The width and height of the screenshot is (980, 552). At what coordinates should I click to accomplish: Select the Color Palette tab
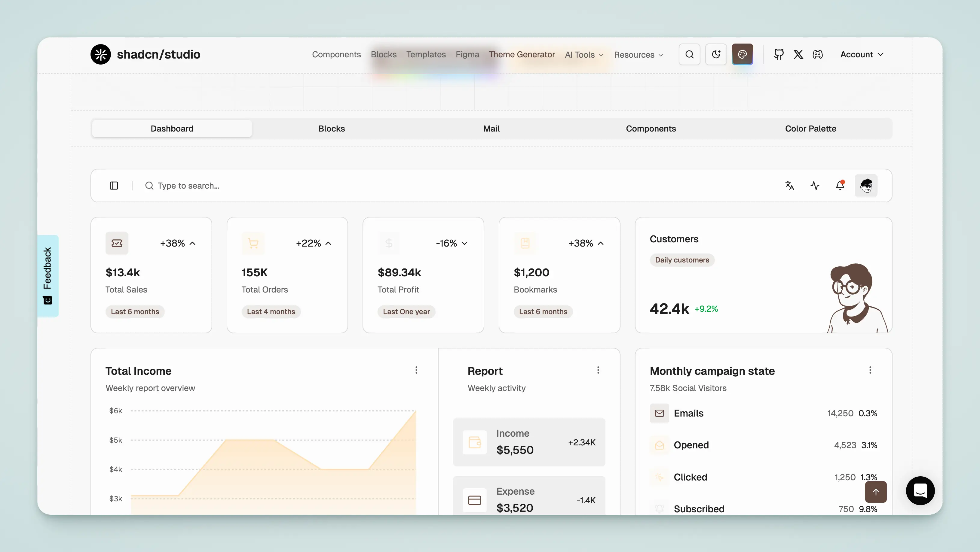pyautogui.click(x=810, y=129)
